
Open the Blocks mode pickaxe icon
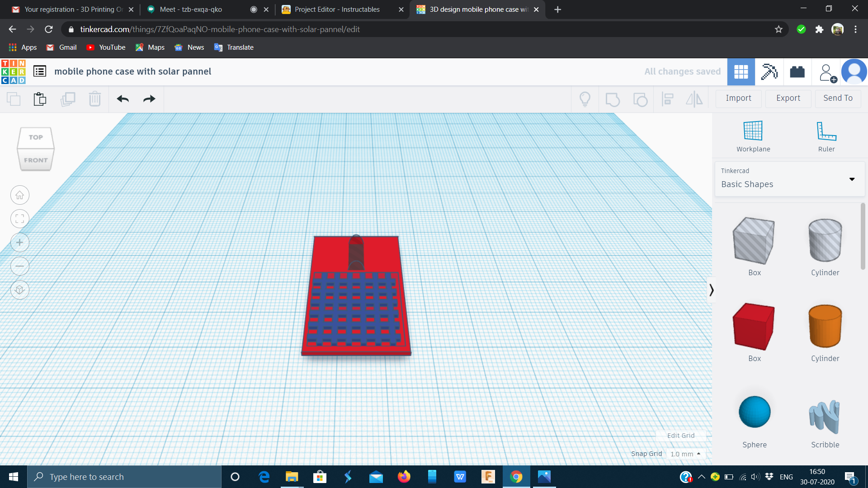click(x=769, y=72)
